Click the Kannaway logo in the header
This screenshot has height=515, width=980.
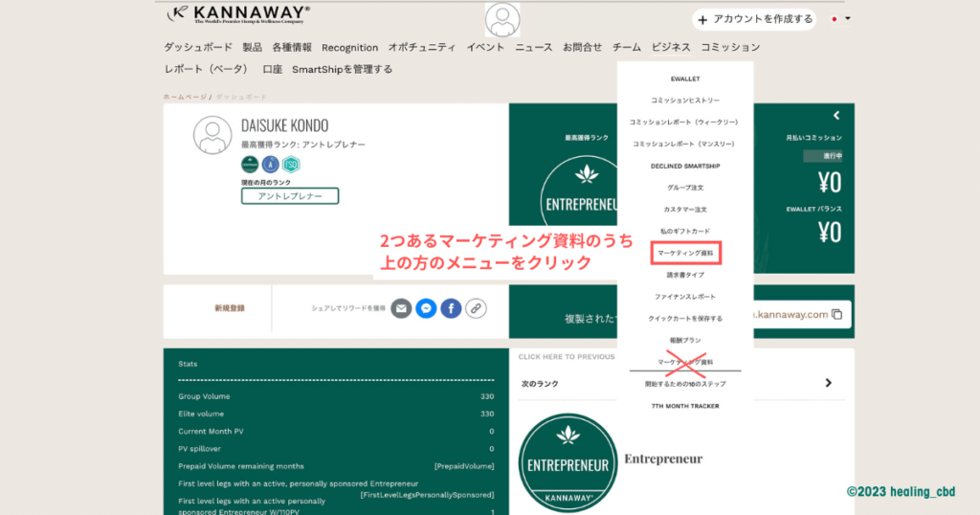tap(237, 14)
